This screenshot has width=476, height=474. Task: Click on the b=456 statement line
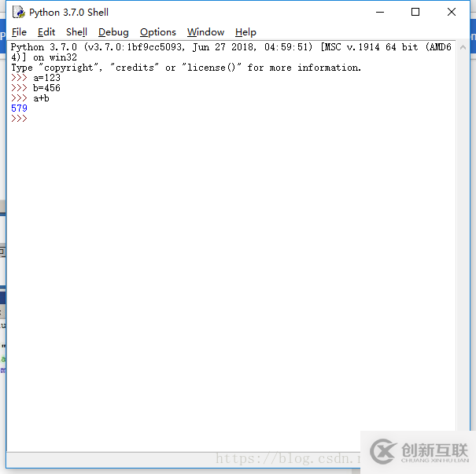[x=46, y=88]
